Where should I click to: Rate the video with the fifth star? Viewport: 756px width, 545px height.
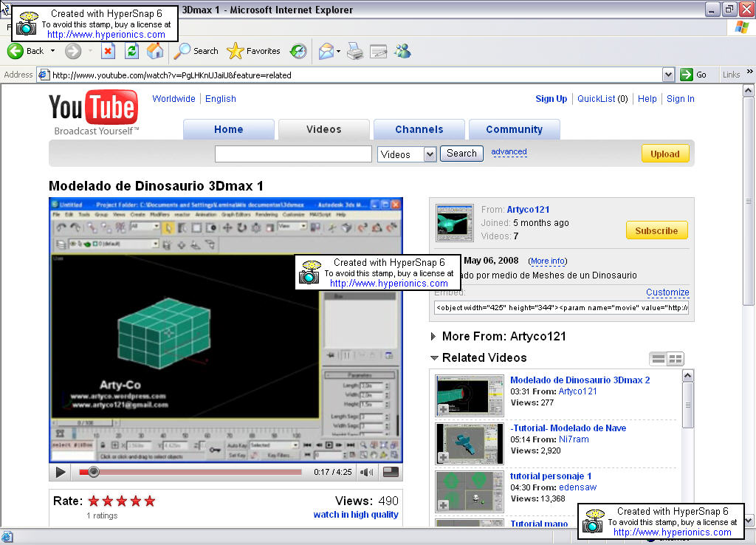150,501
